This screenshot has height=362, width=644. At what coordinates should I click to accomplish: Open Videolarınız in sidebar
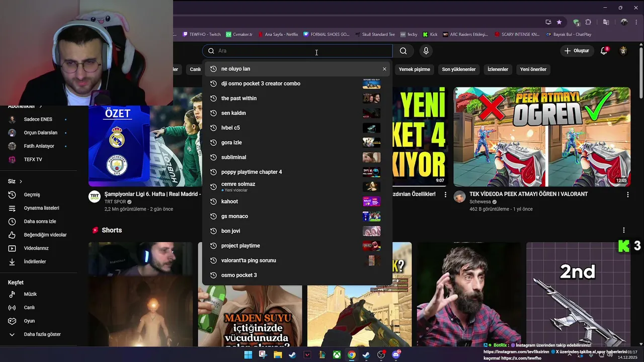[36, 248]
